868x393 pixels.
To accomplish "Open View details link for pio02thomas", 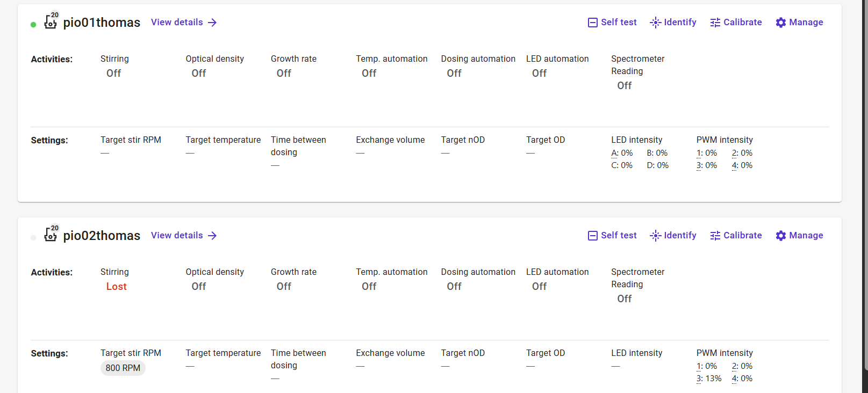I will [x=184, y=235].
